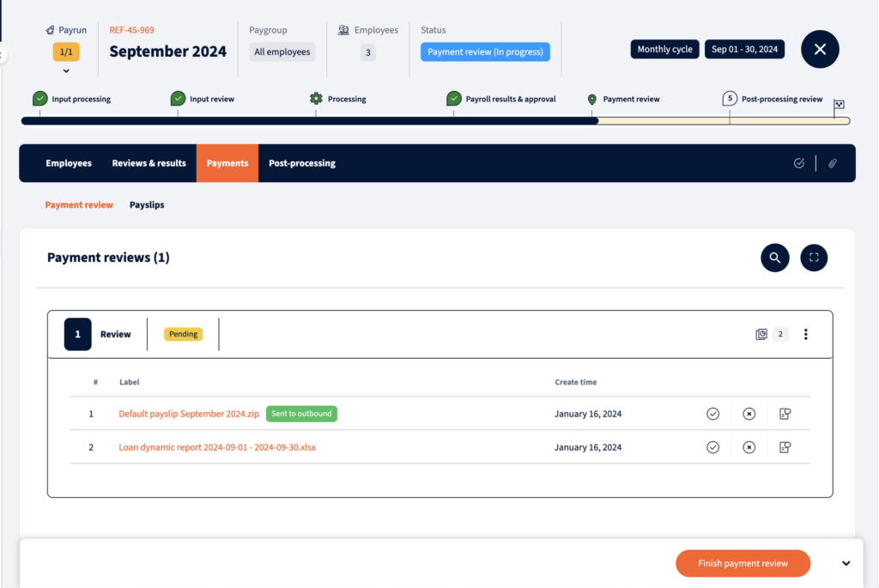The image size is (879, 588).
Task: Mark row 2 as approved with the check circle
Action: (x=712, y=446)
